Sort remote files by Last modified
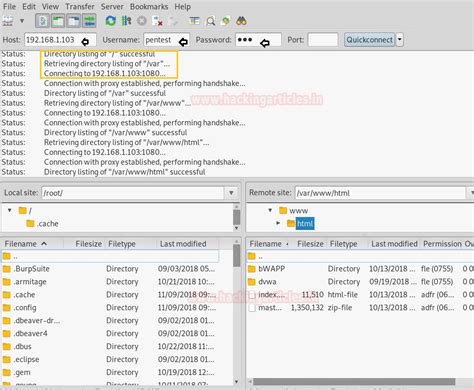This screenshot has width=474, height=390. [x=394, y=244]
